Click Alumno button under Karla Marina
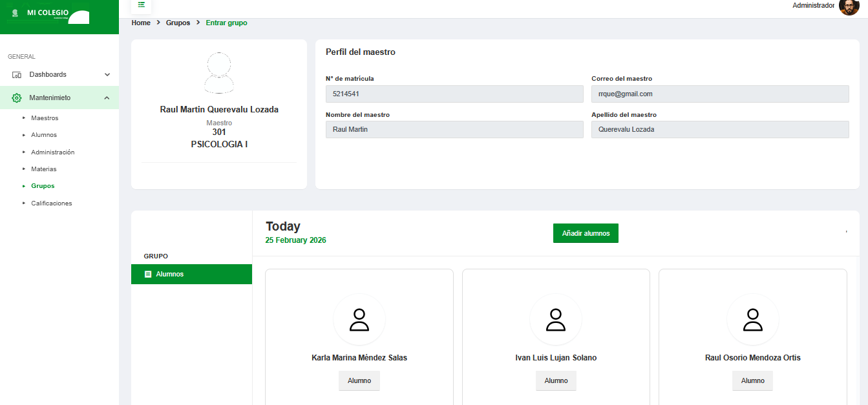This screenshot has height=405, width=868. pos(359,381)
